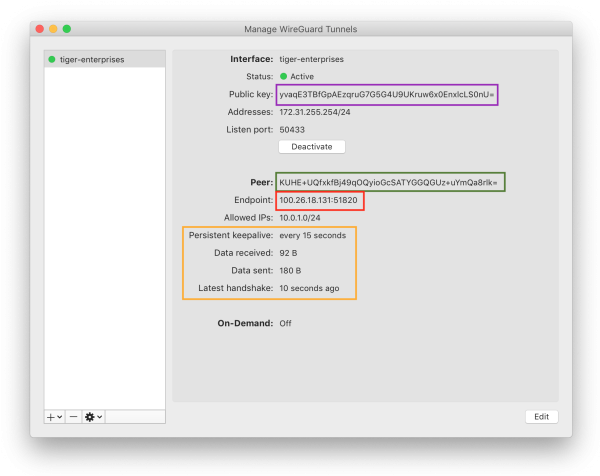This screenshot has height=476, width=600.
Task: Click the 'every 15 seconds' keepalive value
Action: (x=313, y=235)
